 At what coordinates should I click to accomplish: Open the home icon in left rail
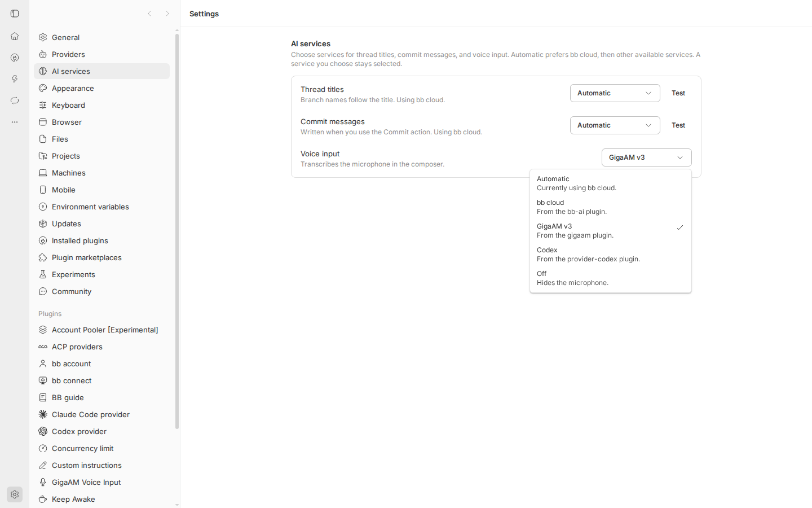[x=15, y=36]
